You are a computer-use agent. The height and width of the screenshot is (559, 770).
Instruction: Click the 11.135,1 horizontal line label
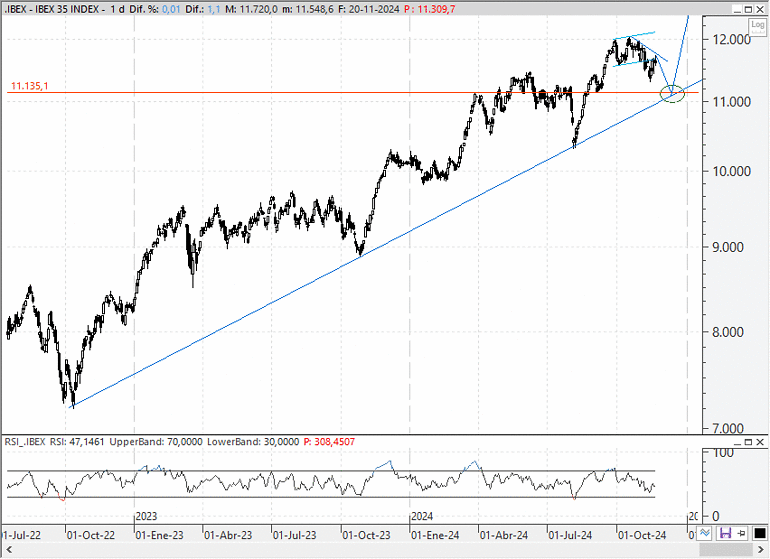(x=29, y=86)
